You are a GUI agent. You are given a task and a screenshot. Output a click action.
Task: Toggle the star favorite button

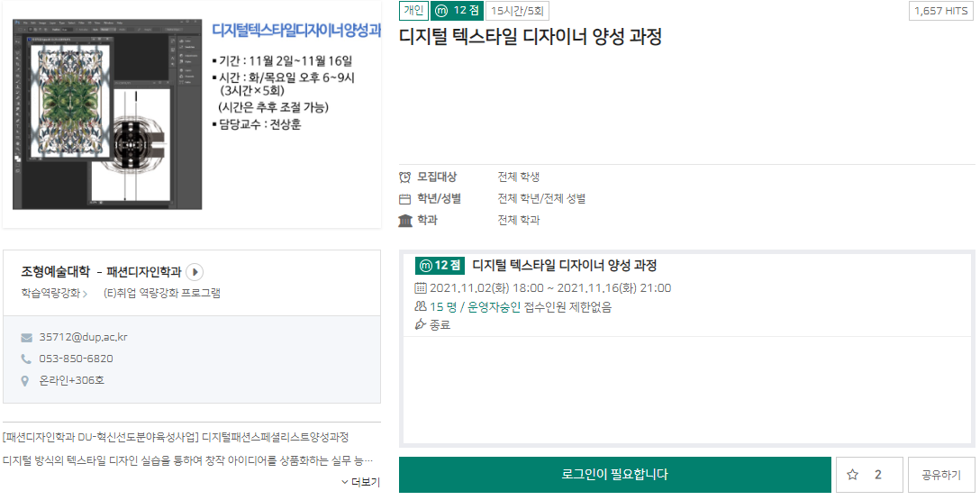(868, 475)
